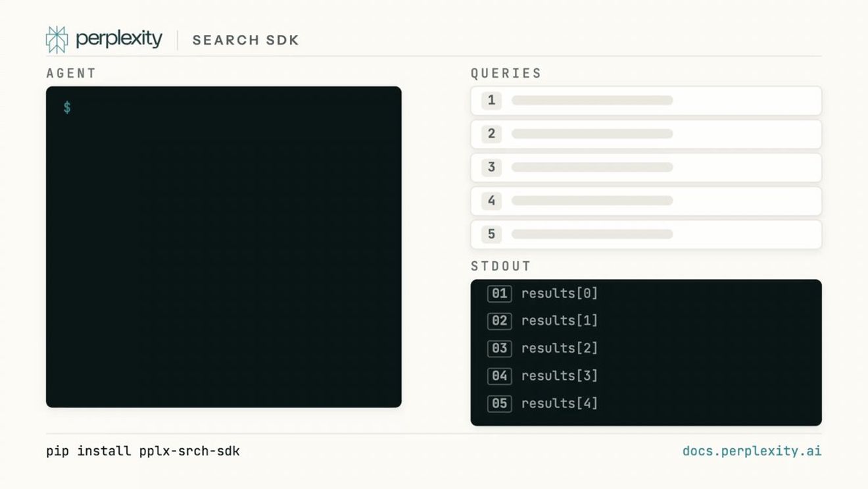Viewport: 868px width, 489px height.
Task: Select query row number 1
Action: (x=646, y=101)
